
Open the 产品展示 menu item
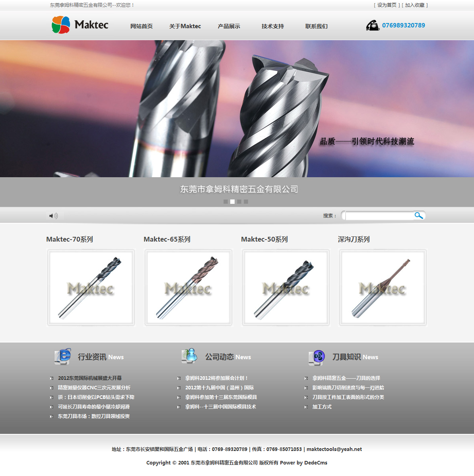coord(229,26)
